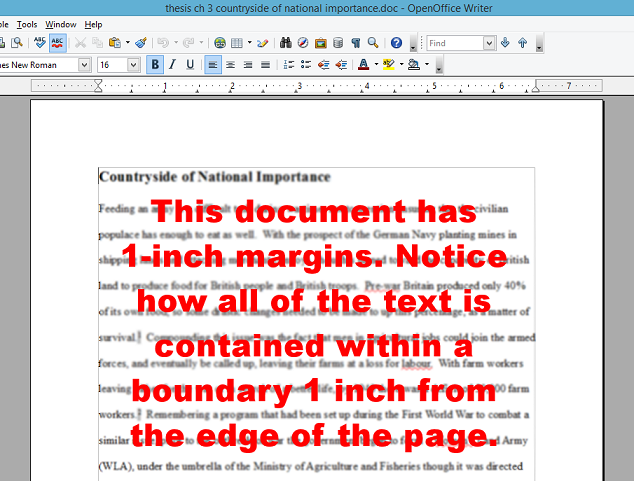Open the Navigator compass icon
634x481 pixels.
point(303,42)
